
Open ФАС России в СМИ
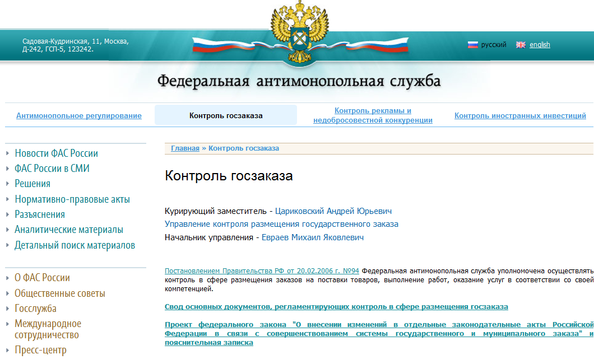pos(52,169)
